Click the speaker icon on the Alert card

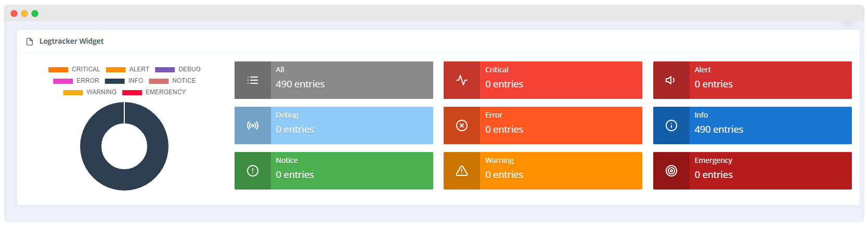coord(671,80)
